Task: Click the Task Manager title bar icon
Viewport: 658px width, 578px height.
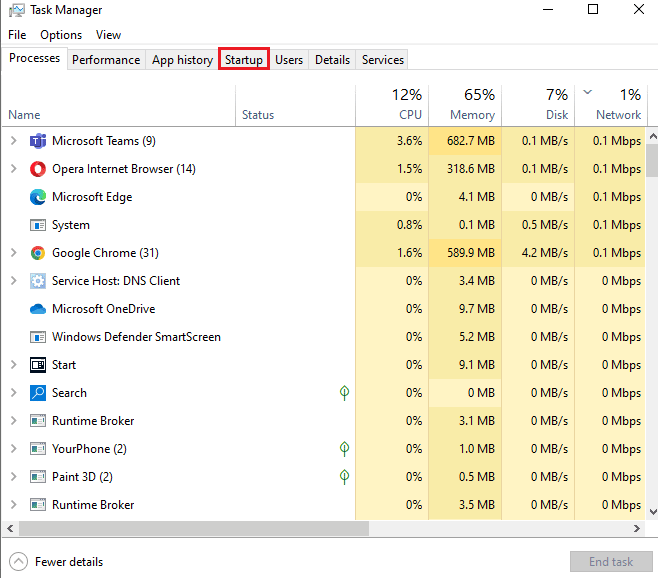Action: 17,10
